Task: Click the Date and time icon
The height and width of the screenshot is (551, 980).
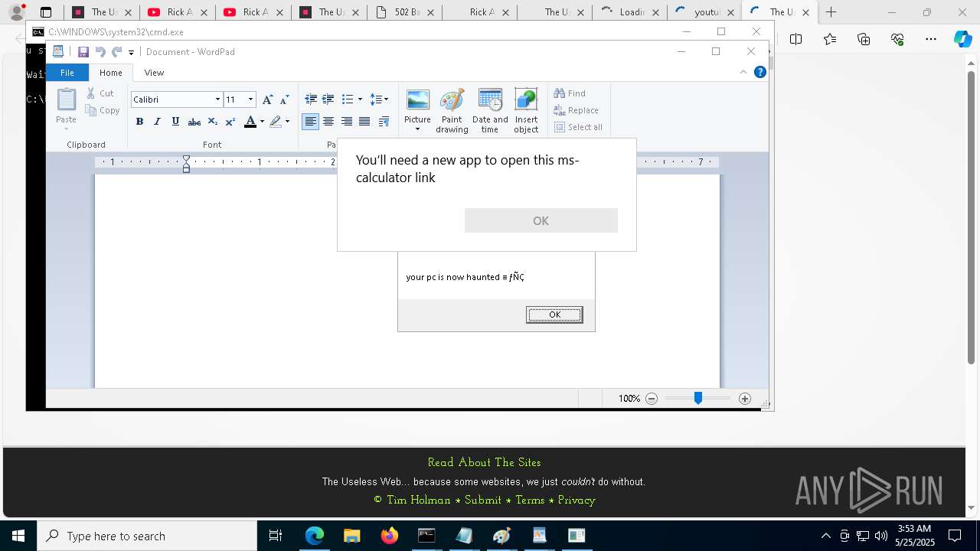Action: click(x=490, y=111)
